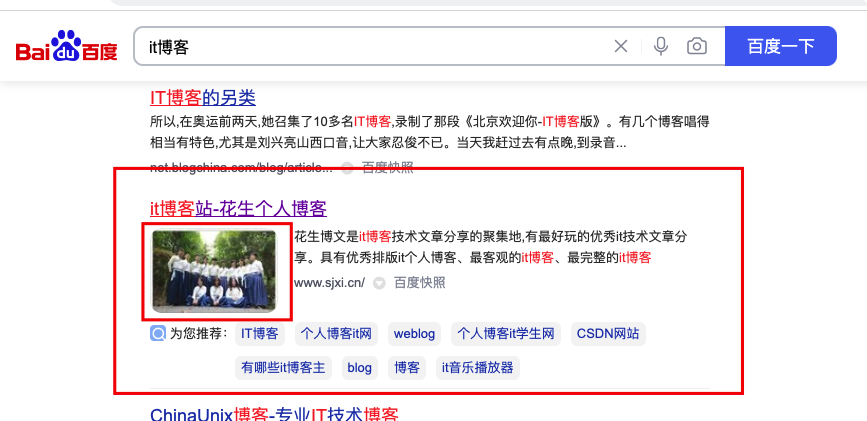Screen dimensions: 867x421
Task: Open 百度快照 for the net.blogchina.com result
Action: click(x=388, y=168)
